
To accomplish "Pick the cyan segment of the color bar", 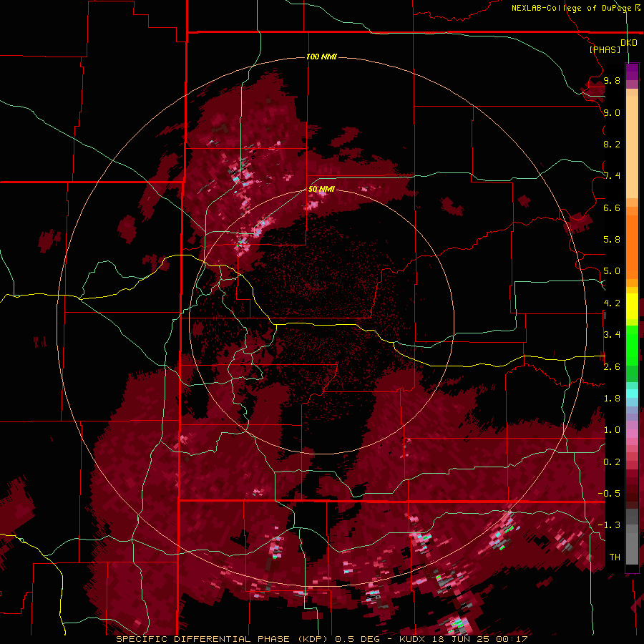I will click(x=632, y=394).
